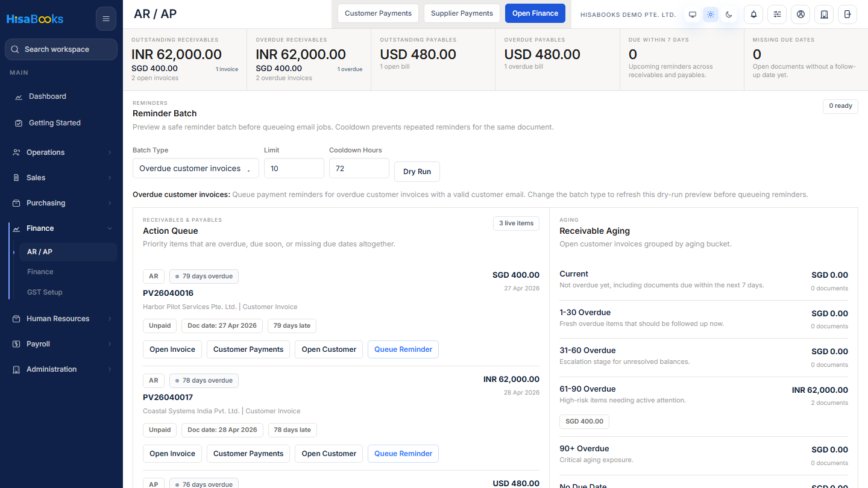Open the Batch Type dropdown
868x488 pixels.
coord(196,169)
